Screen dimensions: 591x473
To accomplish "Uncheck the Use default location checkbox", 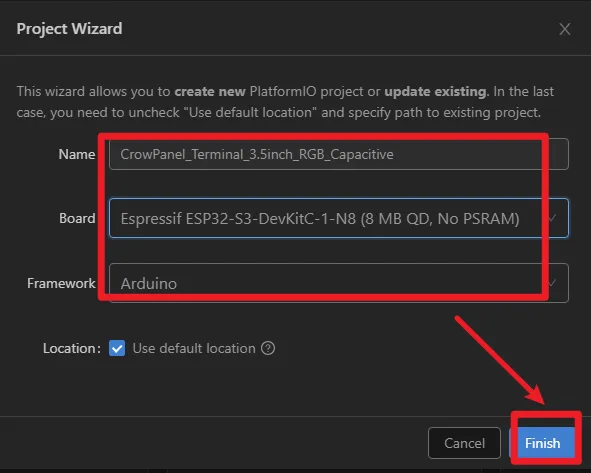I will pos(117,348).
